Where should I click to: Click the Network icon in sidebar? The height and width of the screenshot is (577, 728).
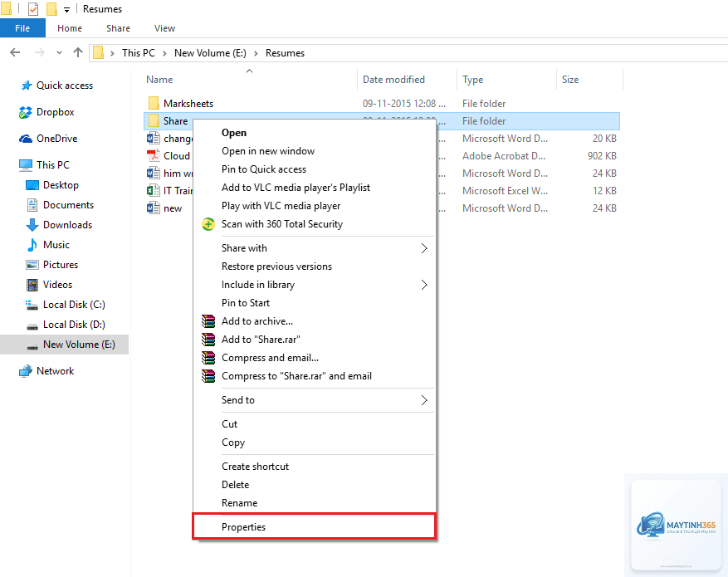tap(25, 371)
